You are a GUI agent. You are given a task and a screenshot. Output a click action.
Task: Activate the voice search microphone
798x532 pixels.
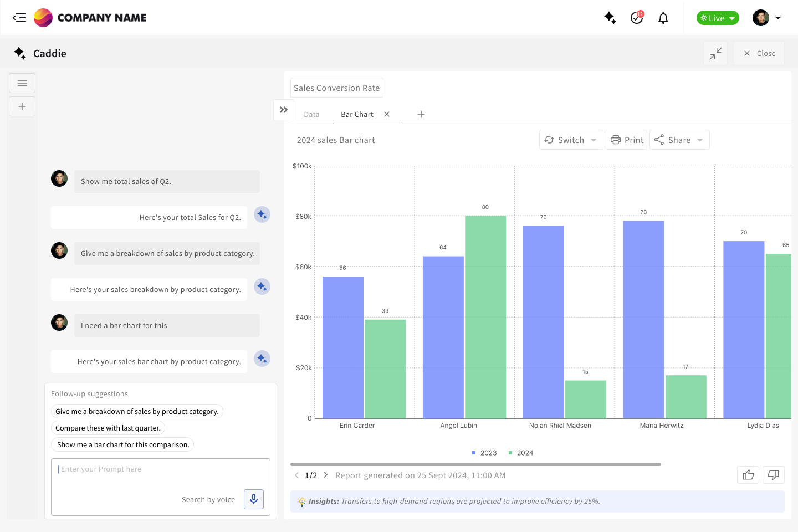pos(254,499)
